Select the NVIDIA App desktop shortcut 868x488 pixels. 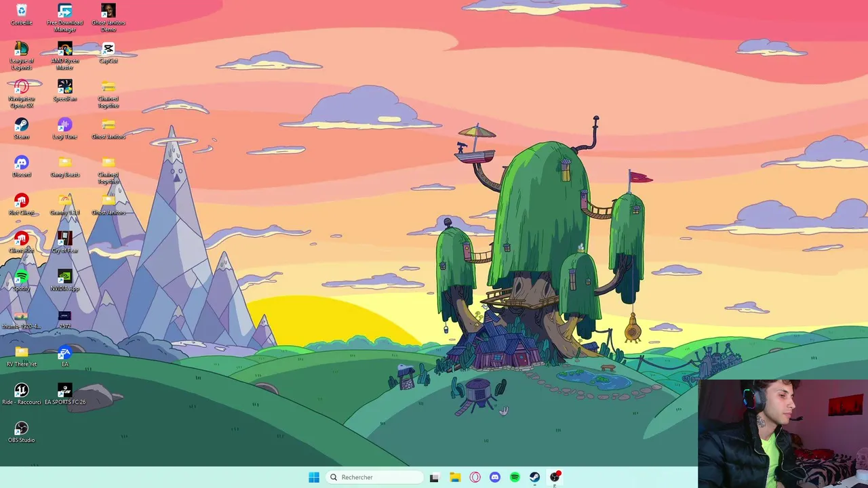click(x=65, y=280)
